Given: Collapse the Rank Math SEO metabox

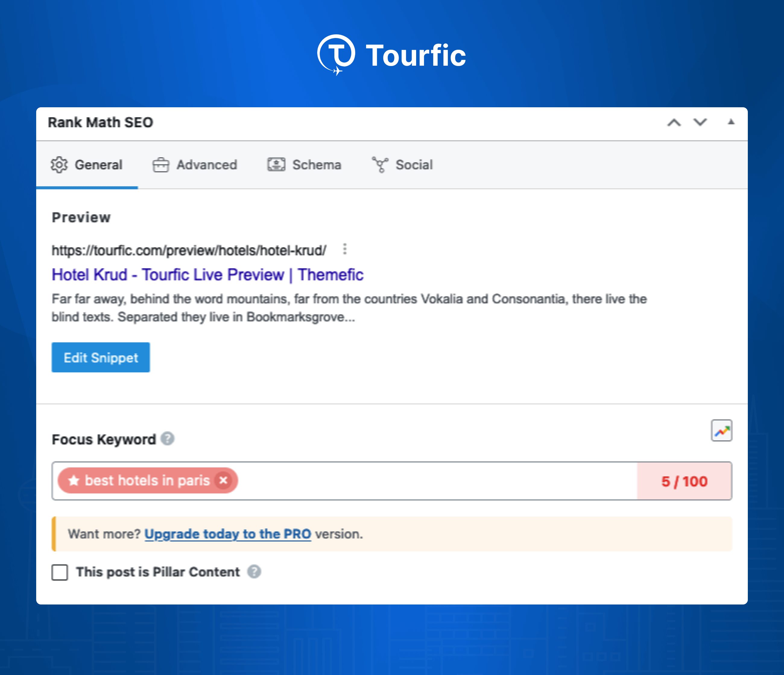Looking at the screenshot, I should coord(731,122).
